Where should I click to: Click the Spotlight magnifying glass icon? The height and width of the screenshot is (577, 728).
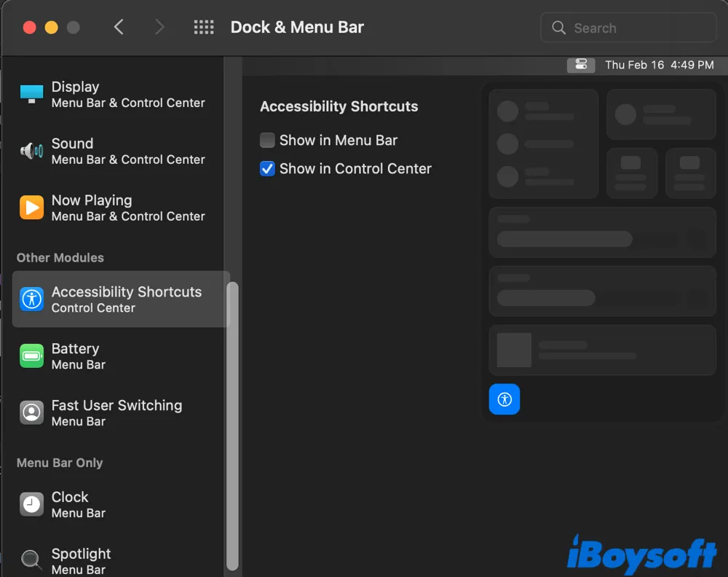[x=31, y=560]
